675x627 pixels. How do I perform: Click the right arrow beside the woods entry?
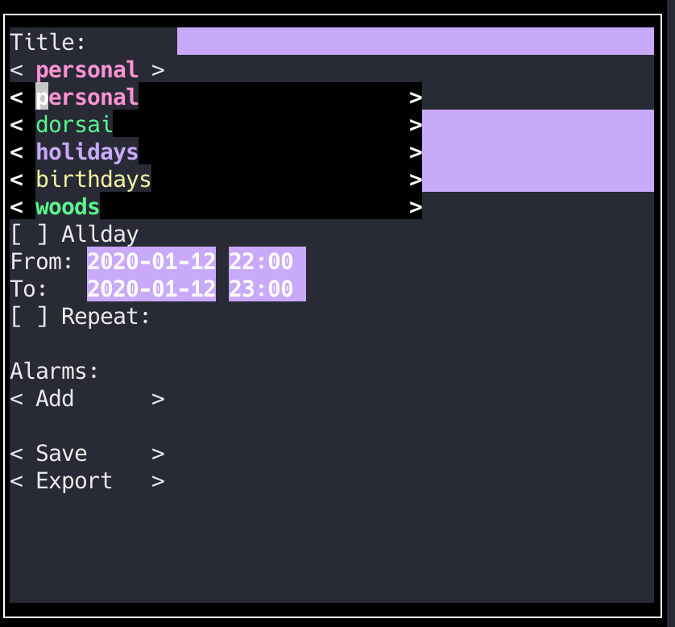coord(415,207)
